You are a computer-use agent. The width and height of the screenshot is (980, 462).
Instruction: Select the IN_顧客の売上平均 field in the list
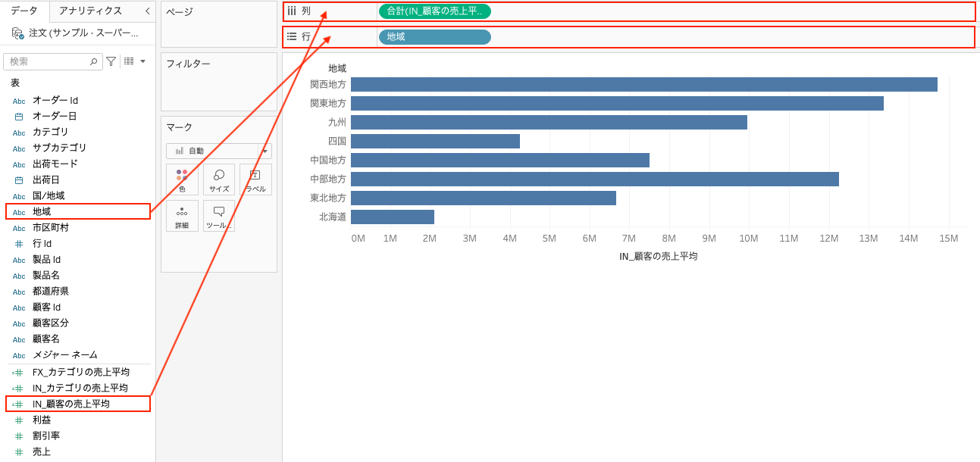coord(70,404)
